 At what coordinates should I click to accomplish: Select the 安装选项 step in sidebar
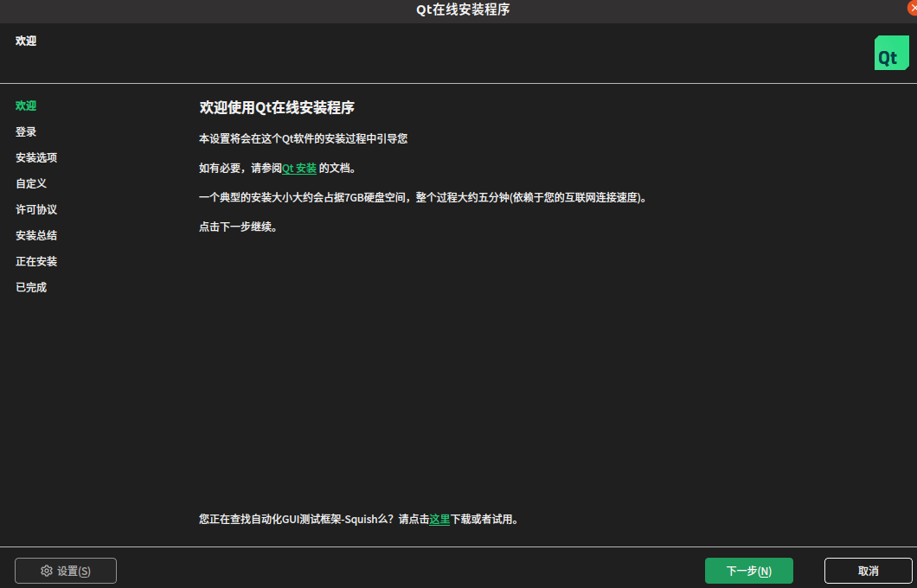[36, 157]
